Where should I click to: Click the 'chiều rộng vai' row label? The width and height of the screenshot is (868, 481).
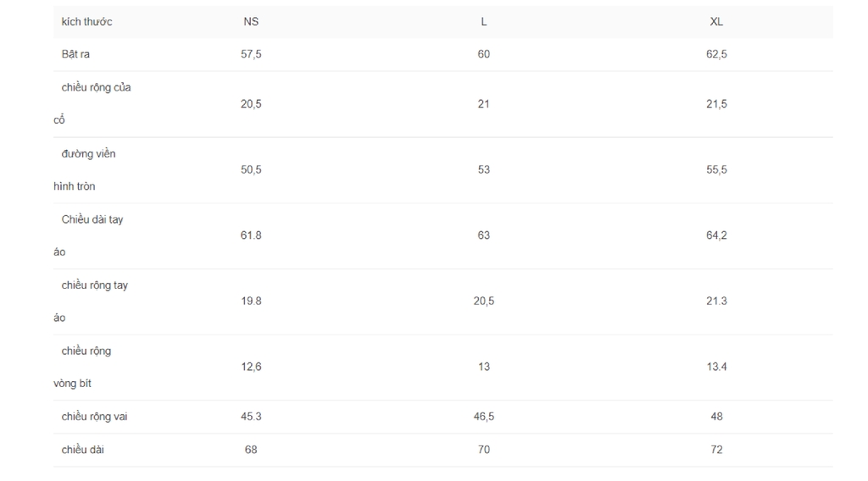(x=94, y=417)
